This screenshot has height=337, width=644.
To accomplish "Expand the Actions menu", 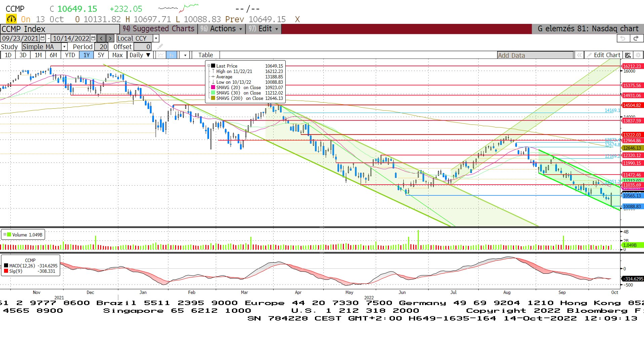I will 222,29.
